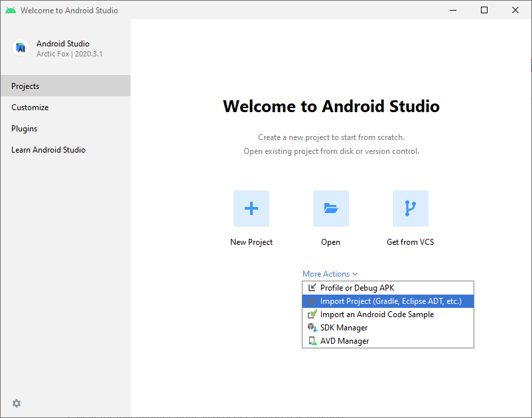
Task: Choose Import Project (Gradle, Eclipse ADT, etc.)
Action: pyautogui.click(x=390, y=301)
